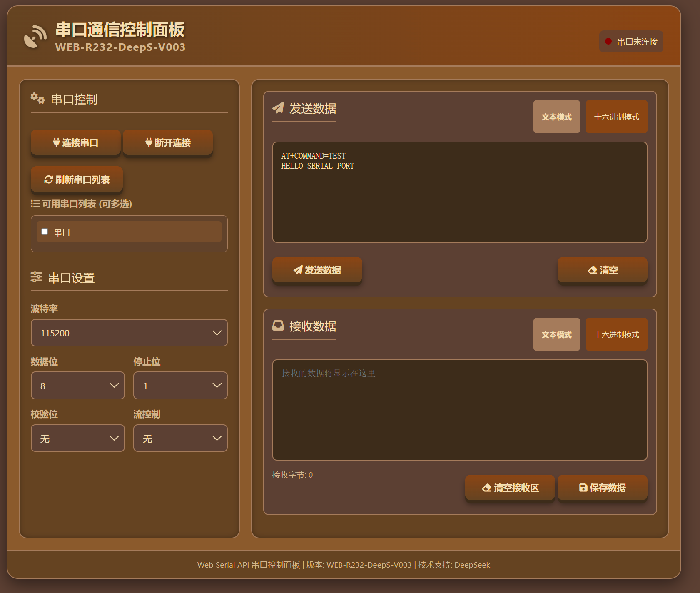Click the 波特率 label

point(44,309)
